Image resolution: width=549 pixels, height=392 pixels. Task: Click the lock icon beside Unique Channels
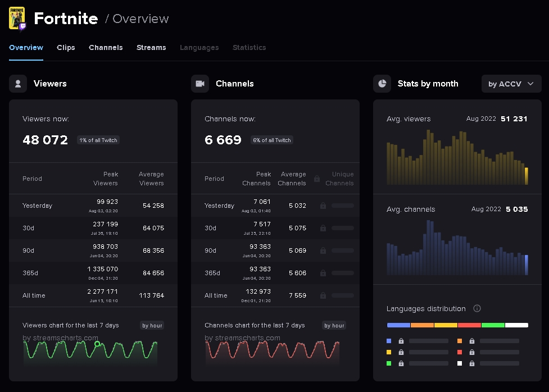[317, 179]
